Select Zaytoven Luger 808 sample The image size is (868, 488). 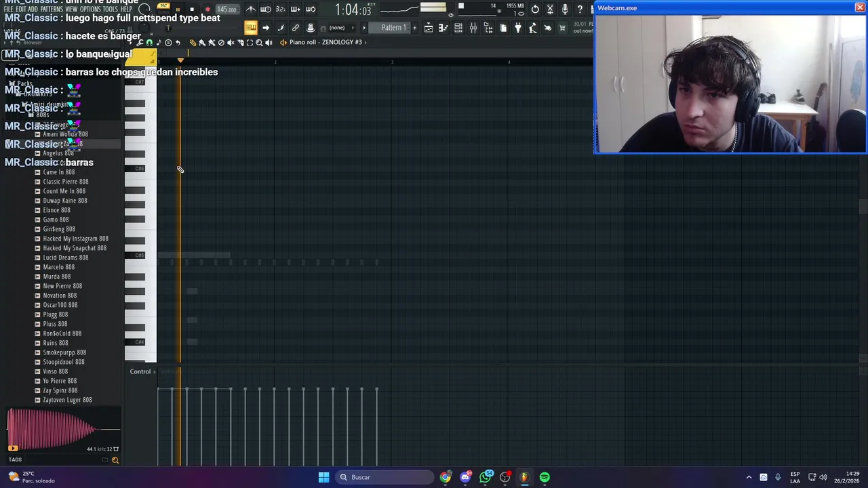coord(67,400)
